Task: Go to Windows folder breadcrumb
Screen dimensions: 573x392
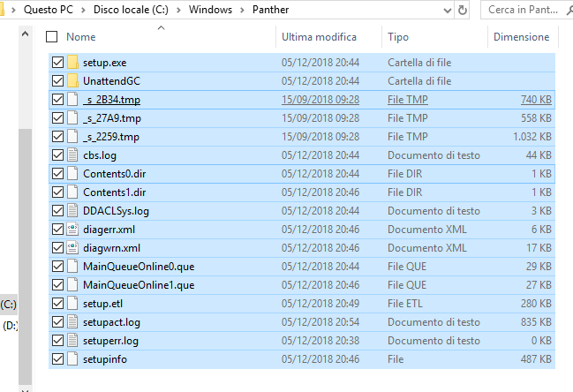Action: (x=210, y=10)
